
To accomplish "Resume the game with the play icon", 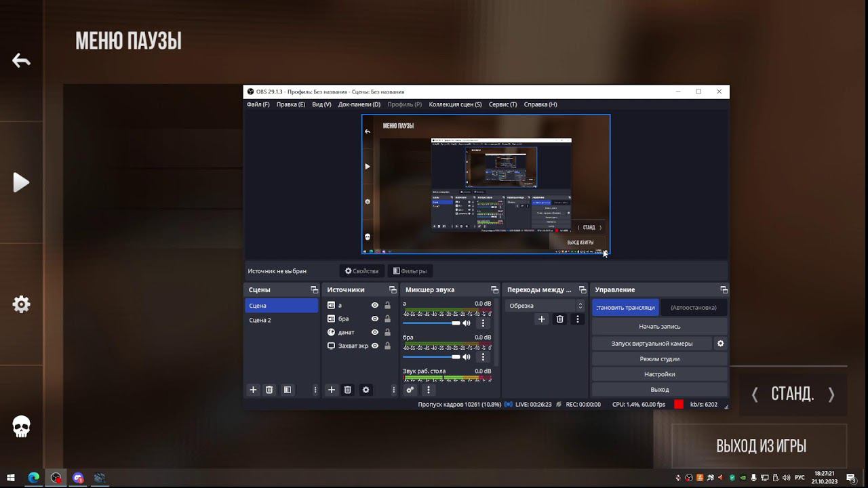I will click(x=21, y=182).
